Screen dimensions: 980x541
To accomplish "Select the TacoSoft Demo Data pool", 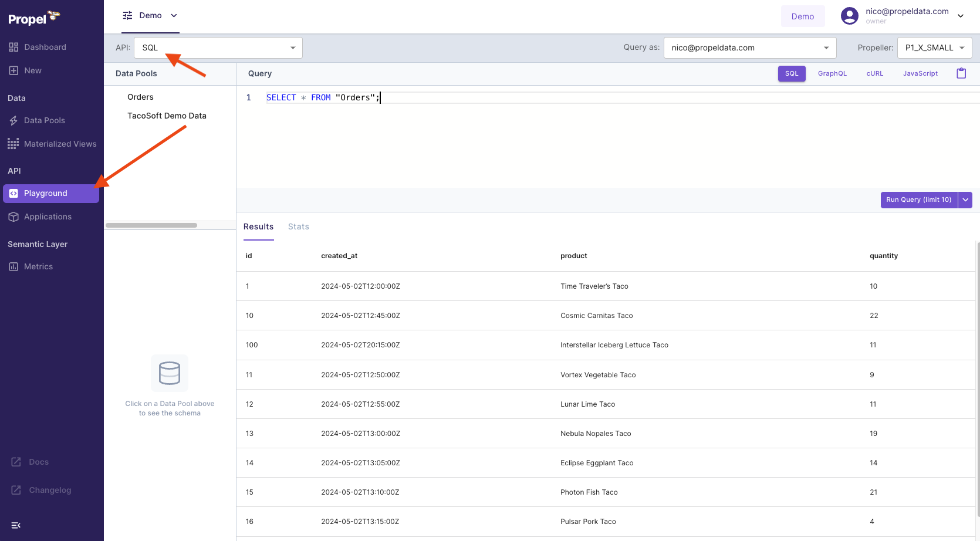I will tap(167, 116).
